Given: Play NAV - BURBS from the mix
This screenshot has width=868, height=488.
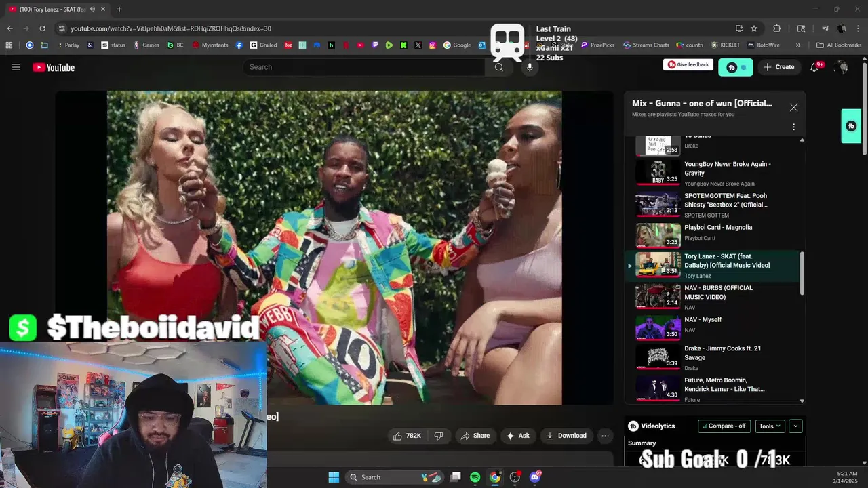Looking at the screenshot, I should (x=713, y=296).
